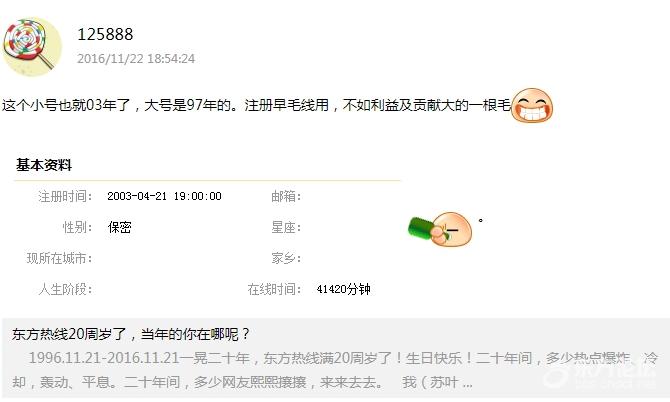Click the emoticon holding green bottle
This screenshot has width=670, height=402.
(440, 229)
